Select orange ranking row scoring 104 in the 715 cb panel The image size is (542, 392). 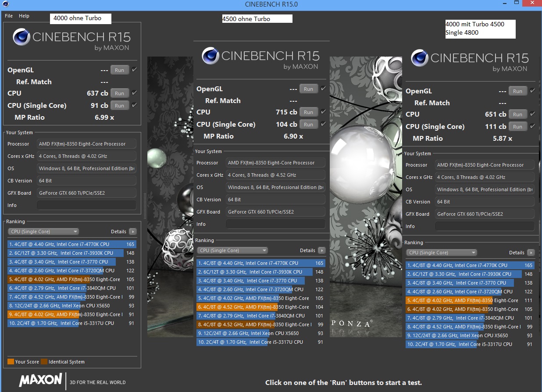pyautogui.click(x=261, y=307)
